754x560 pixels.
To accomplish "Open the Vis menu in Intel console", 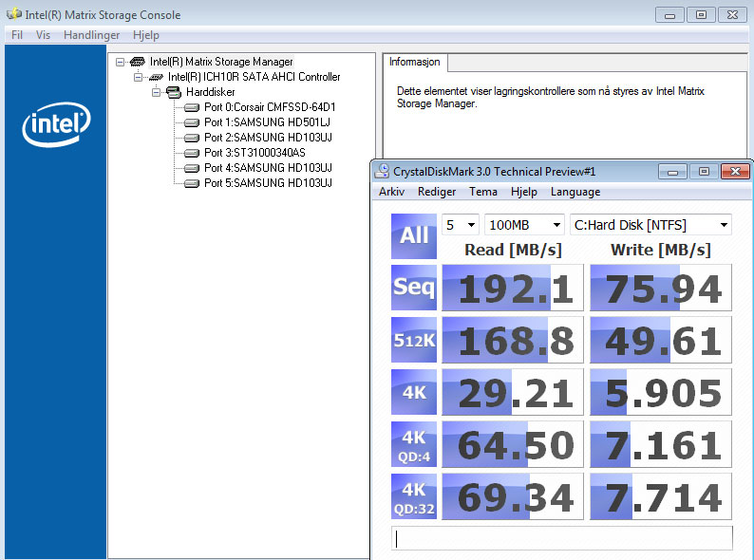I will coord(43,35).
